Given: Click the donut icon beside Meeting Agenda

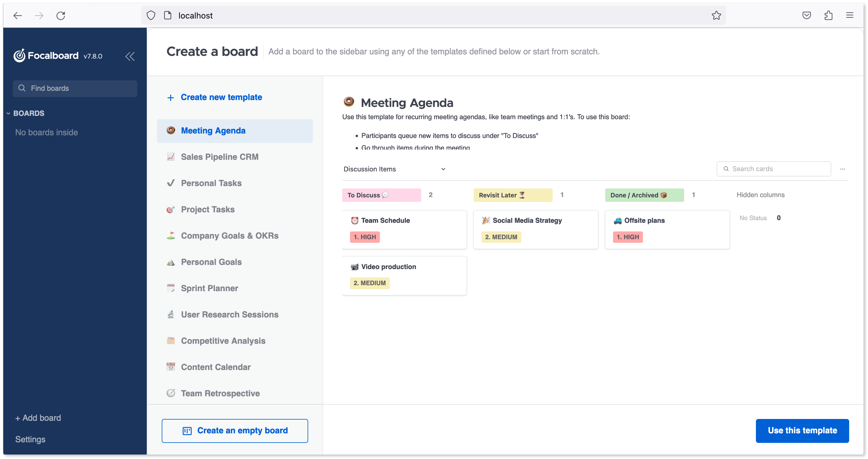Looking at the screenshot, I should point(171,131).
